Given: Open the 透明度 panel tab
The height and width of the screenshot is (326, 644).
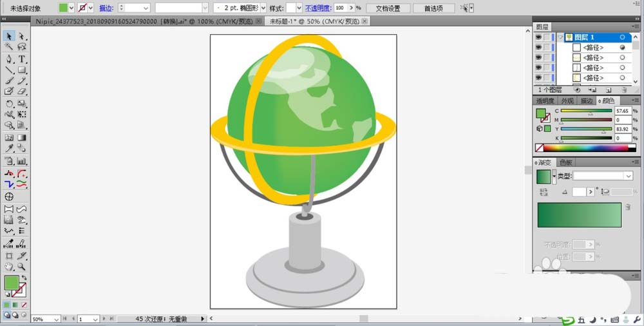Looking at the screenshot, I should pos(545,101).
